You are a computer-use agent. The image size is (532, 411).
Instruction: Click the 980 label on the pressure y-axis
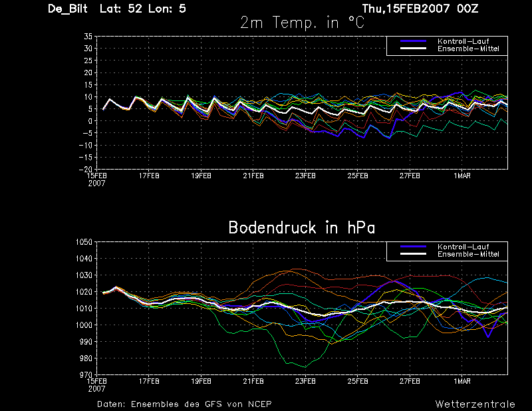click(x=86, y=358)
